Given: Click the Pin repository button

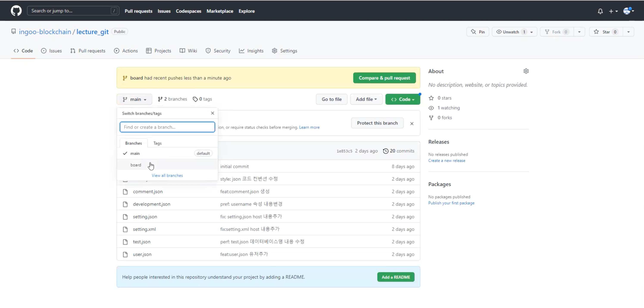Looking at the screenshot, I should pyautogui.click(x=477, y=32).
